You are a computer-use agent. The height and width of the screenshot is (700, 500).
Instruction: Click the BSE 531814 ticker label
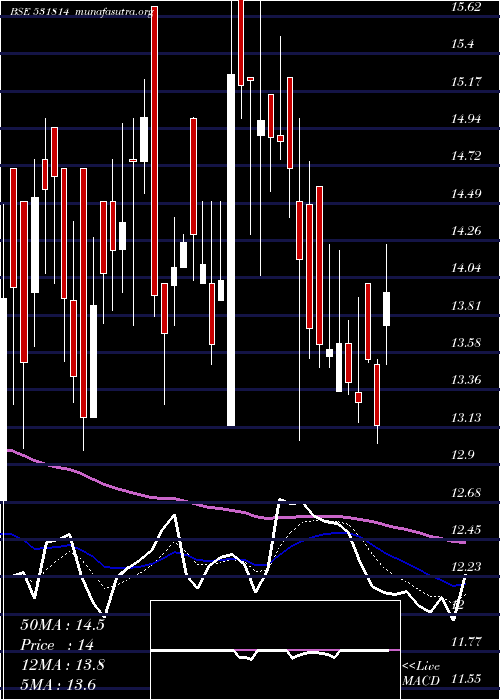(x=40, y=12)
